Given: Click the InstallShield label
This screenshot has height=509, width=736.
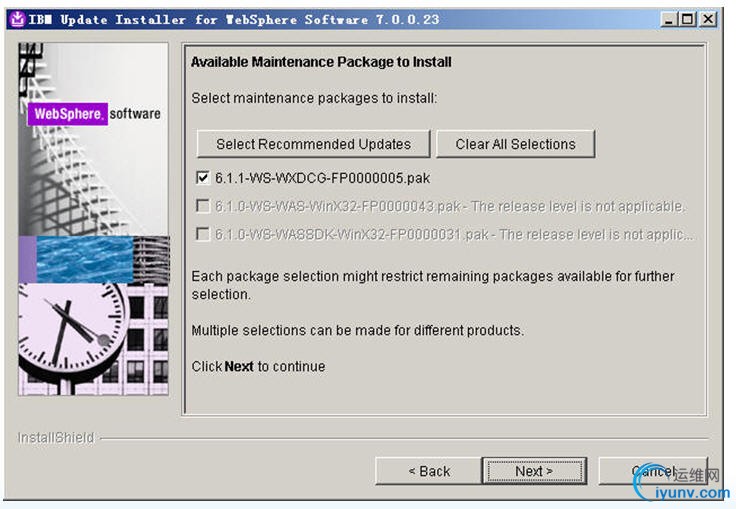Looking at the screenshot, I should 56,438.
